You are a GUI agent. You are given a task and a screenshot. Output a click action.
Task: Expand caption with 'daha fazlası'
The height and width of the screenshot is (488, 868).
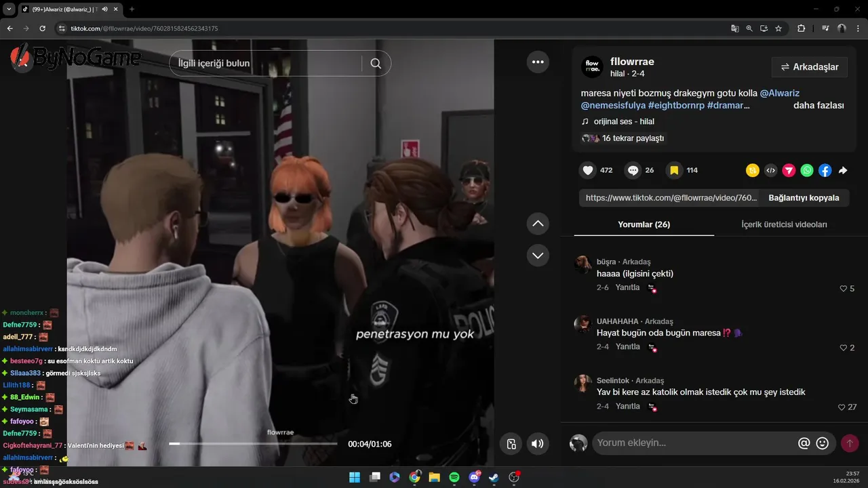tap(818, 106)
